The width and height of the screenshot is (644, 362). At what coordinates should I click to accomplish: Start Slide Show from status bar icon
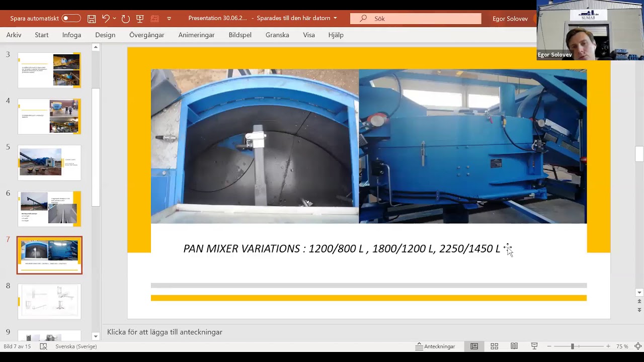point(534,346)
